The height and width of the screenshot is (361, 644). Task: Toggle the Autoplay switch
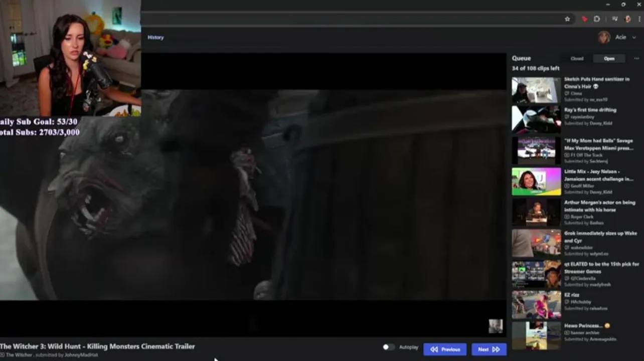[388, 347]
